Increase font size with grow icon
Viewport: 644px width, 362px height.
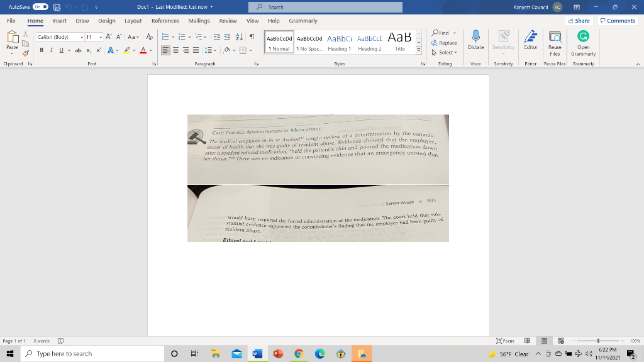[108, 37]
